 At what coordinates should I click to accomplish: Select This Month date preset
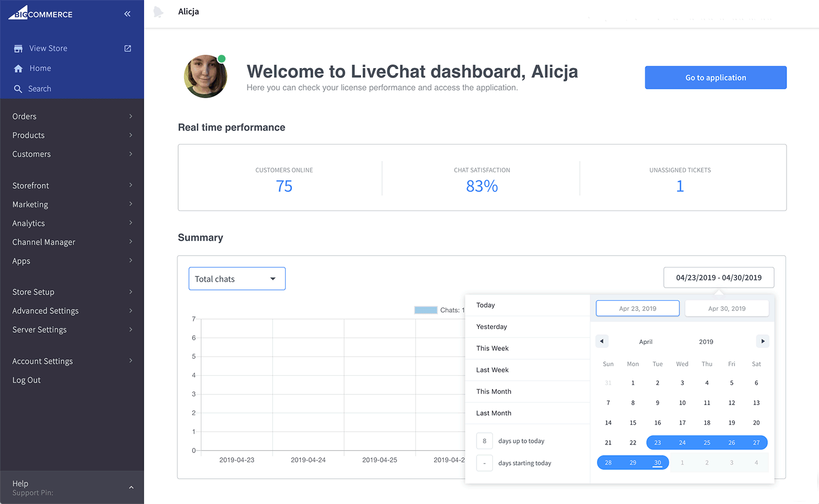(x=528, y=391)
